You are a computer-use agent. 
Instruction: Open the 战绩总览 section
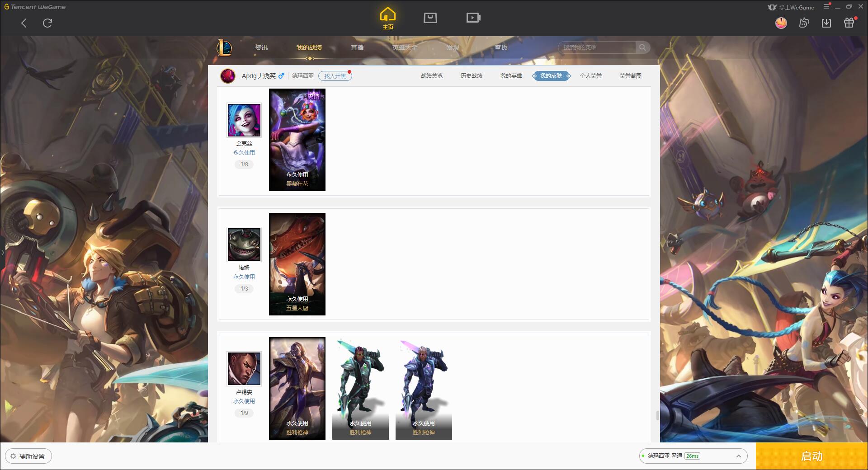pos(432,76)
